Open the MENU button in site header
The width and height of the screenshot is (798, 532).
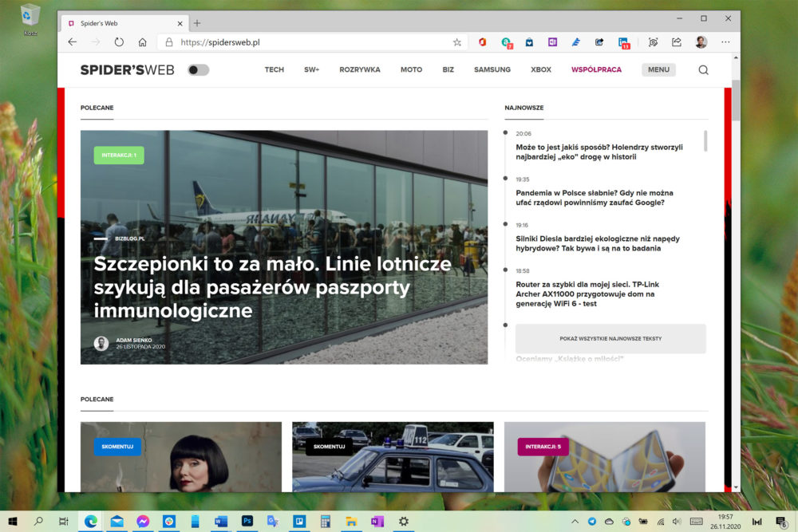click(x=658, y=69)
